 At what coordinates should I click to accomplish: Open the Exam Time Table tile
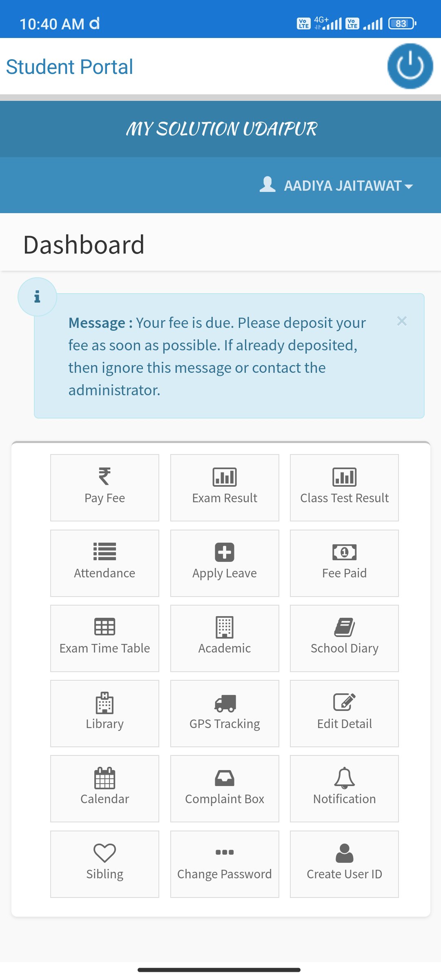[105, 638]
